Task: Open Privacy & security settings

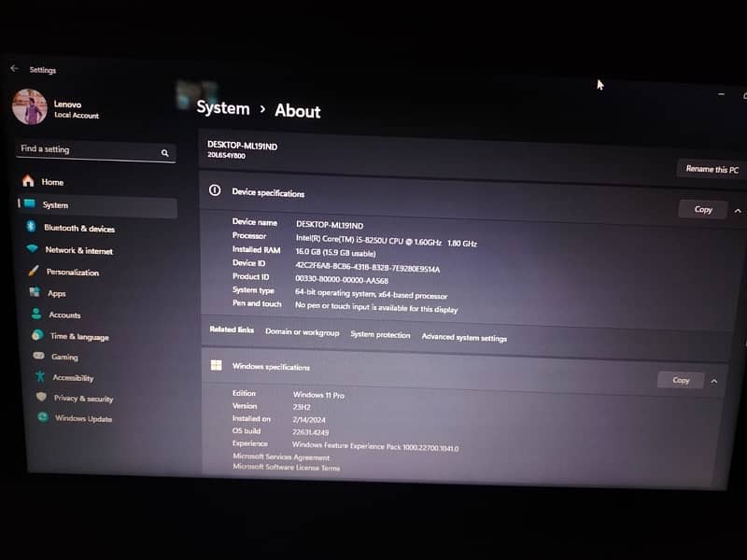Action: click(x=83, y=399)
